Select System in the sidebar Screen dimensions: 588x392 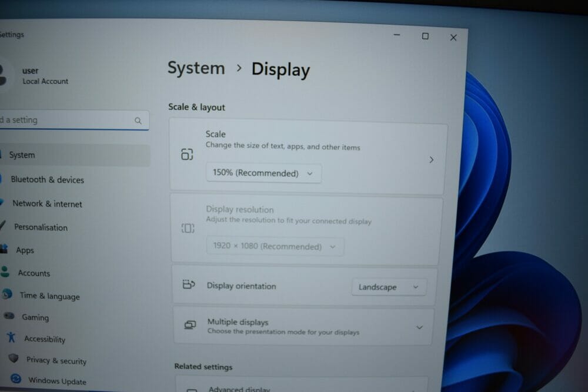pyautogui.click(x=75, y=155)
